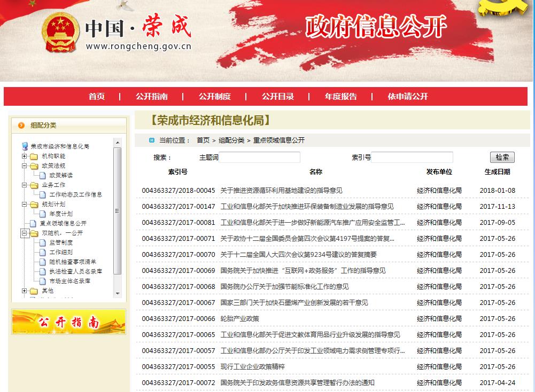Collapse the 政策法规 tree node

(25, 166)
